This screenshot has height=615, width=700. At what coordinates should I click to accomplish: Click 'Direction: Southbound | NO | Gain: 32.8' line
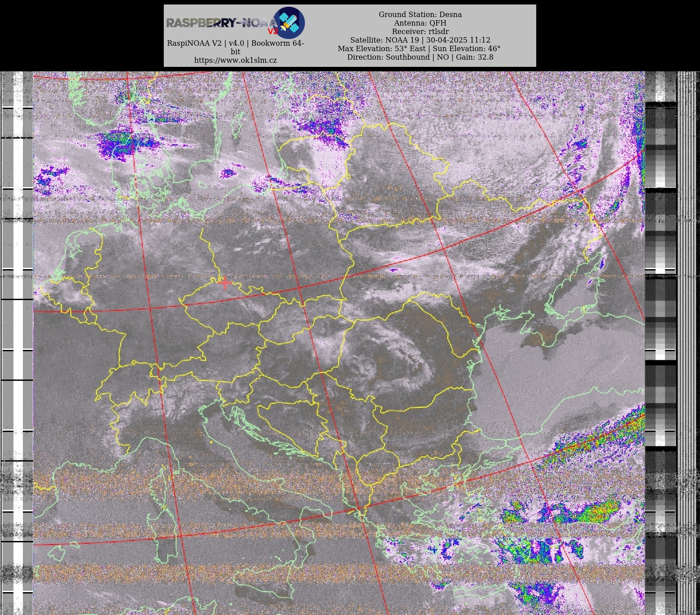point(420,57)
